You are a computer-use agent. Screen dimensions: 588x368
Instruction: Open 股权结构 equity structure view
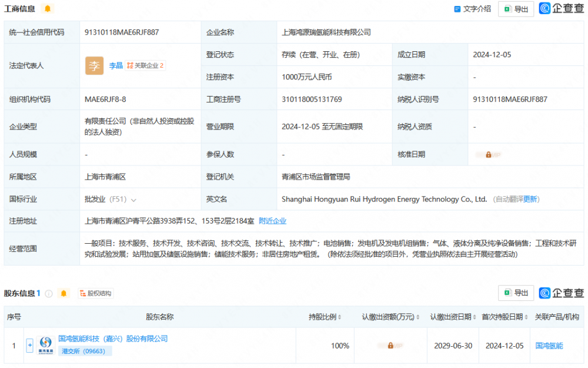pyautogui.click(x=96, y=293)
